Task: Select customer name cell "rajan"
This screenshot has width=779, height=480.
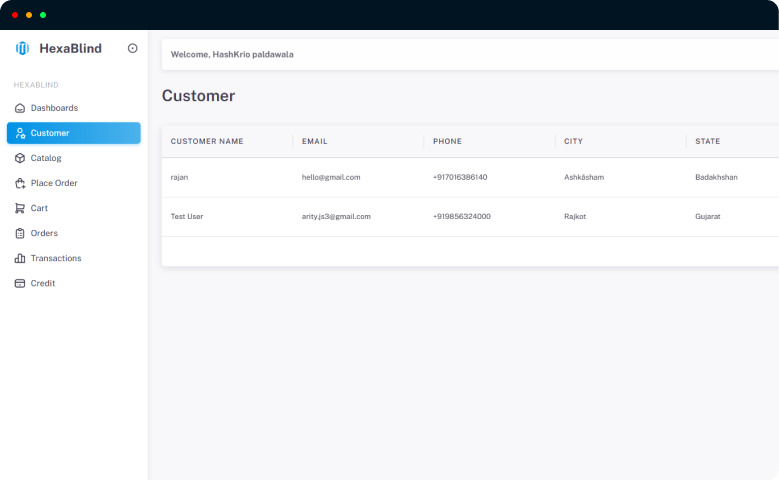Action: click(x=179, y=177)
